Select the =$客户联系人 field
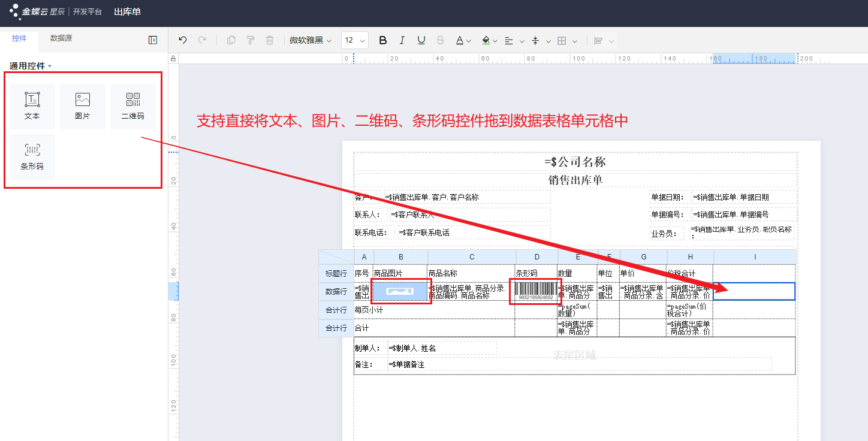Image resolution: width=868 pixels, height=441 pixels. 469,214
